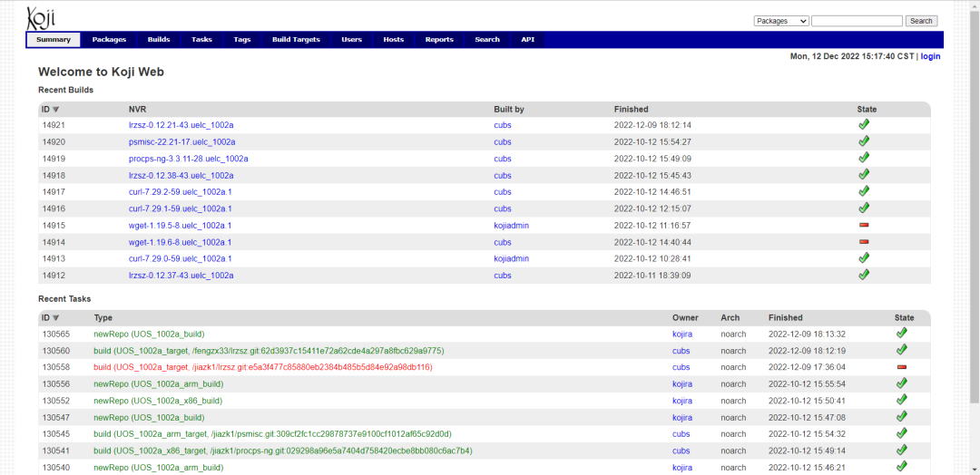This screenshot has height=475, width=980.
Task: Open kojiadmin user for build 14915
Action: pos(511,226)
